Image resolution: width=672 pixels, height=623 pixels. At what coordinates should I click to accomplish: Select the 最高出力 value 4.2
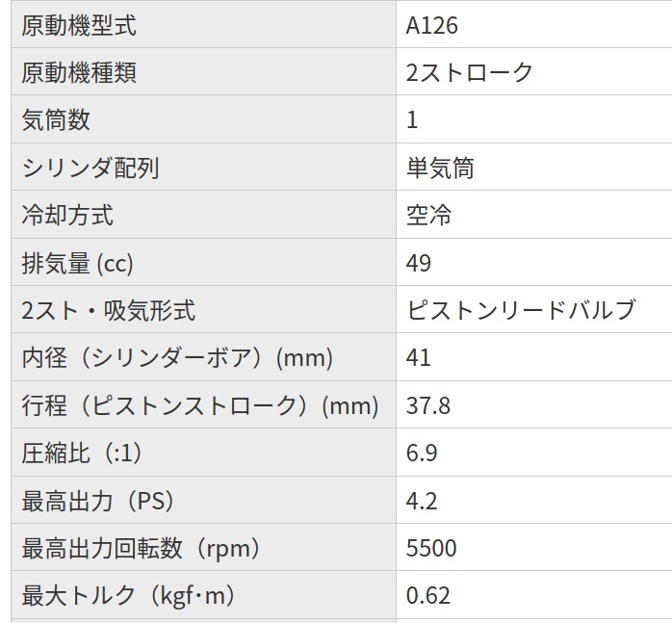pos(422,501)
